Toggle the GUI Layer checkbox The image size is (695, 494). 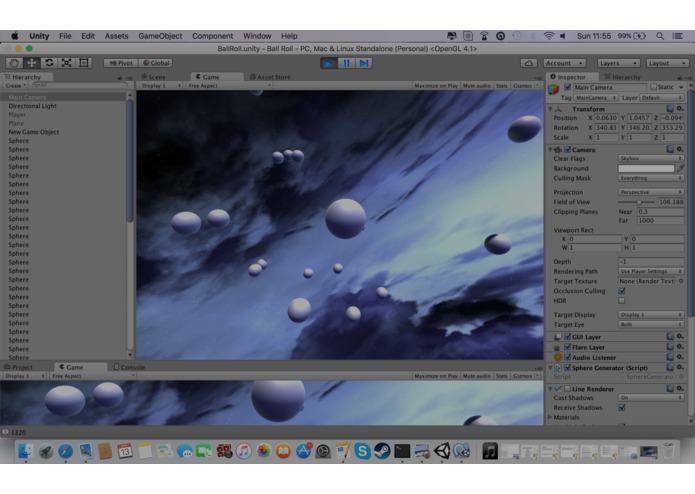[x=567, y=337]
